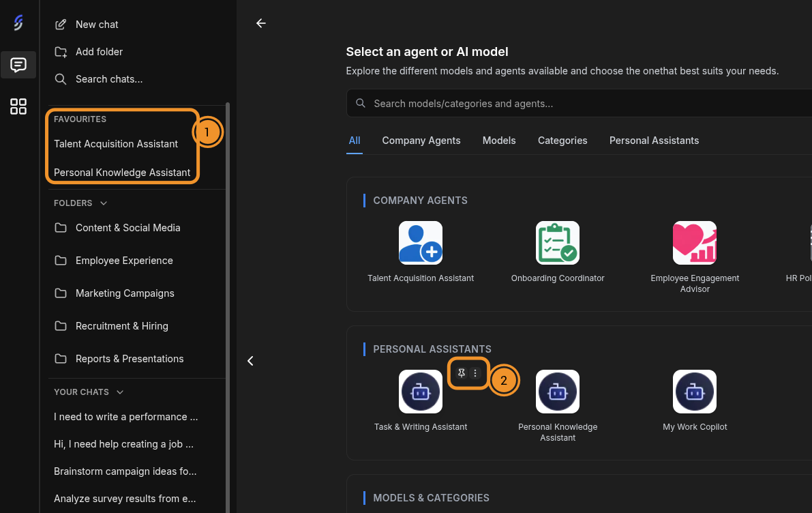The image size is (812, 513).
Task: Switch to the Company Agents tab
Action: 421,141
